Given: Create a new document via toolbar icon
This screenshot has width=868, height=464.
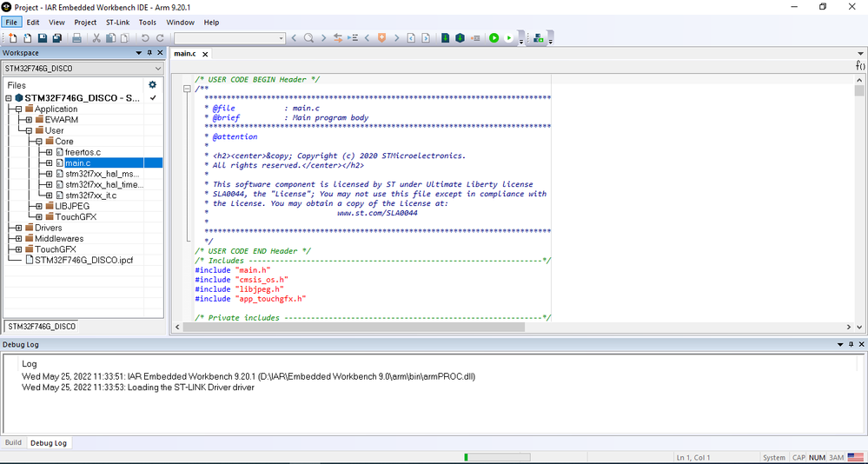Looking at the screenshot, I should 13,37.
